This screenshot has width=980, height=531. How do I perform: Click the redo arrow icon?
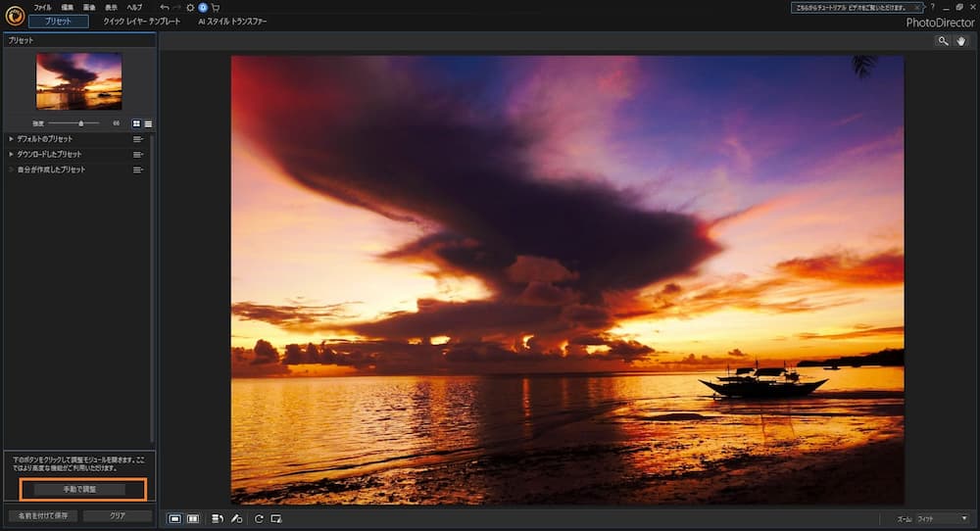[176, 8]
